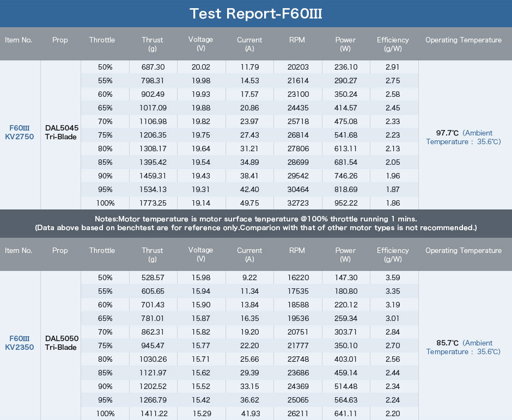Click the upper table Thrust (g) header

(x=152, y=44)
